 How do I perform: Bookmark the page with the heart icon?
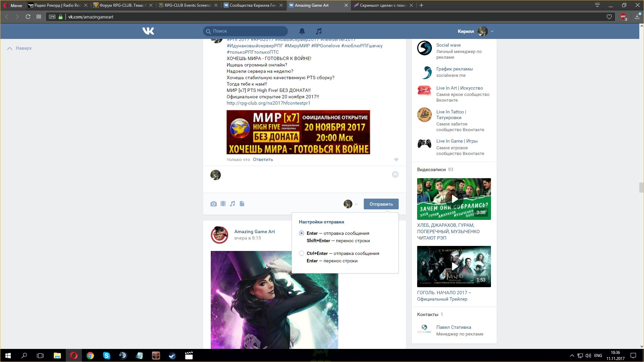point(609,17)
